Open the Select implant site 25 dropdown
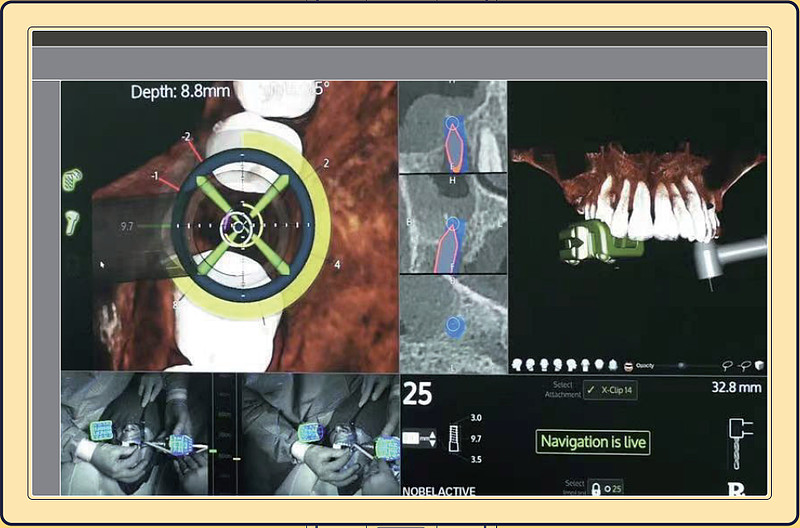This screenshot has height=528, width=800. pos(606,488)
